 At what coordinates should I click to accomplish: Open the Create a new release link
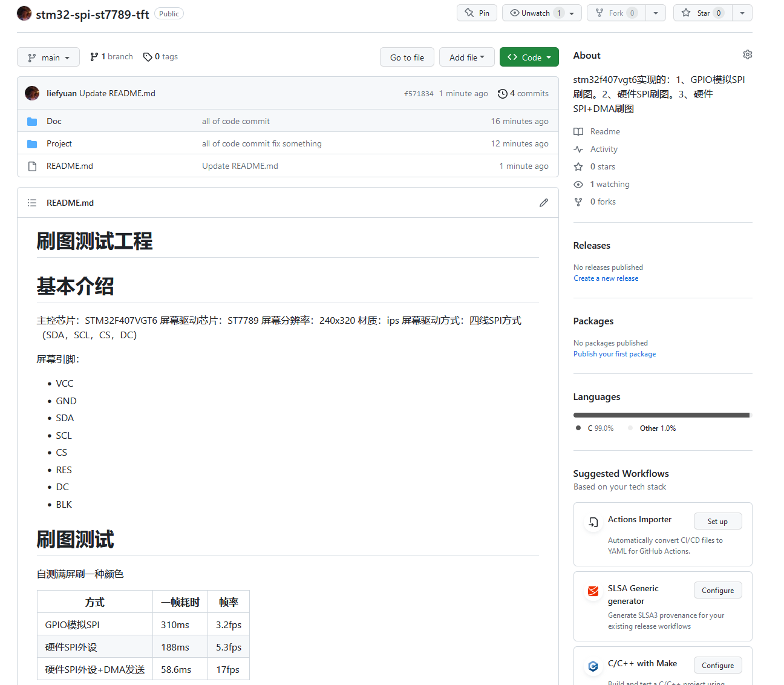(606, 278)
